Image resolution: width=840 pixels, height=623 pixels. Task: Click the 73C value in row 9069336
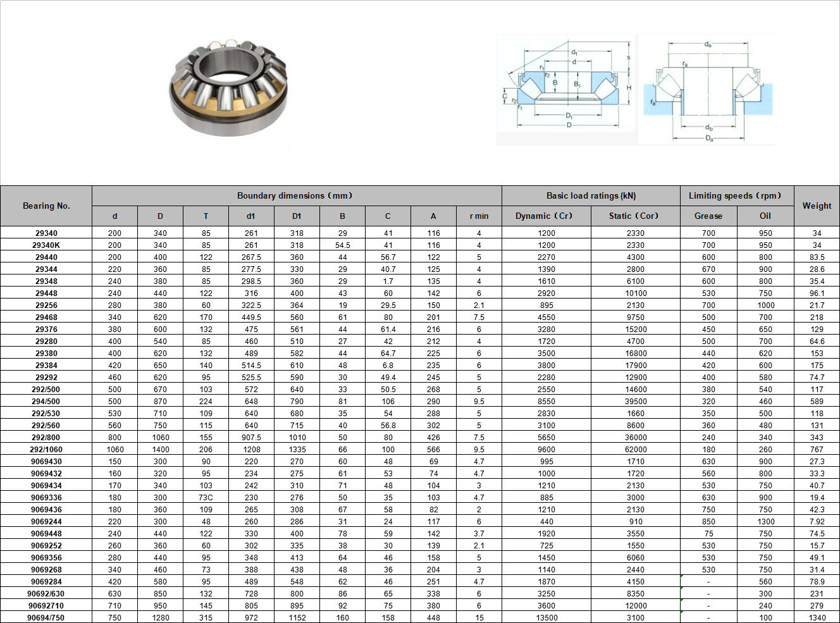[x=206, y=498]
